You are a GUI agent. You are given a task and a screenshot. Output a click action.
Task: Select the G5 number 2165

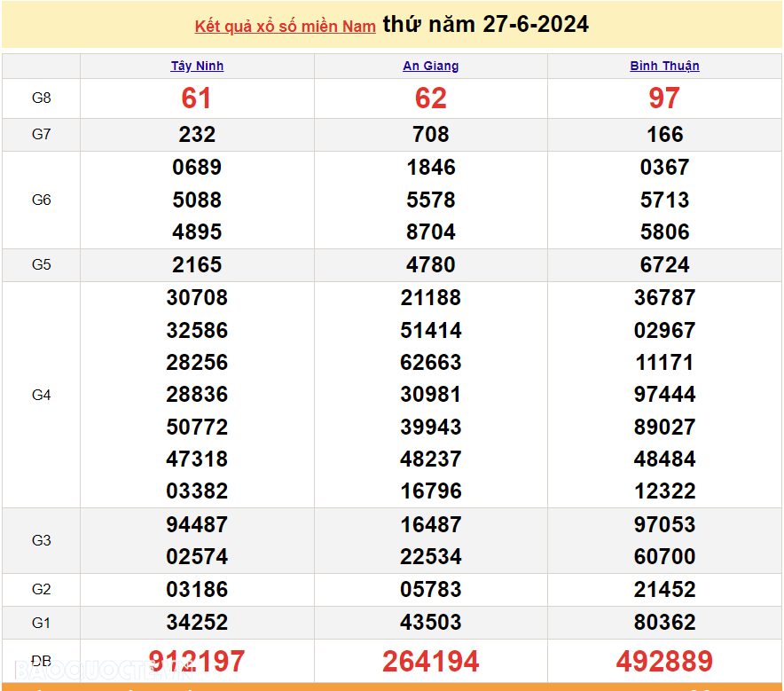click(x=197, y=264)
